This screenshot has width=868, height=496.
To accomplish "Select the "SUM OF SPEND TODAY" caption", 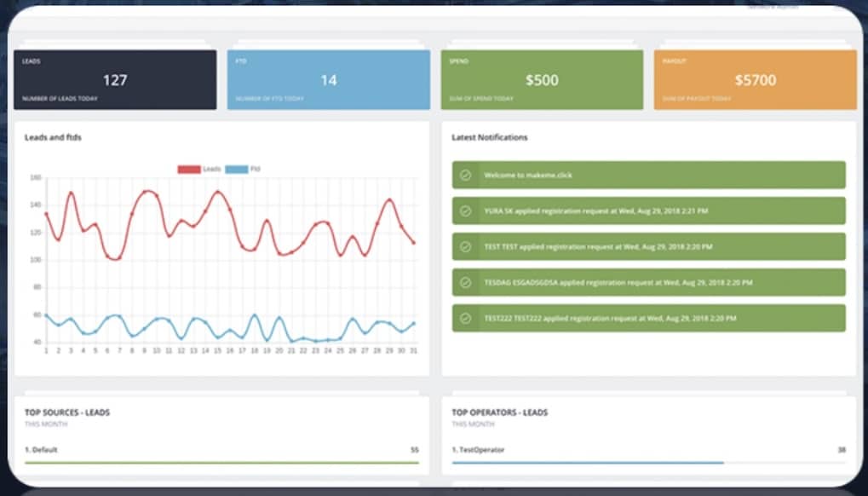I will 481,99.
